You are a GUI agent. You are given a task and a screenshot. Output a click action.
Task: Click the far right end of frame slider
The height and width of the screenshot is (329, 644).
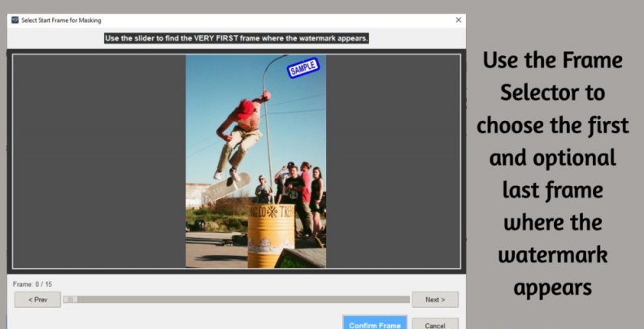click(x=407, y=300)
